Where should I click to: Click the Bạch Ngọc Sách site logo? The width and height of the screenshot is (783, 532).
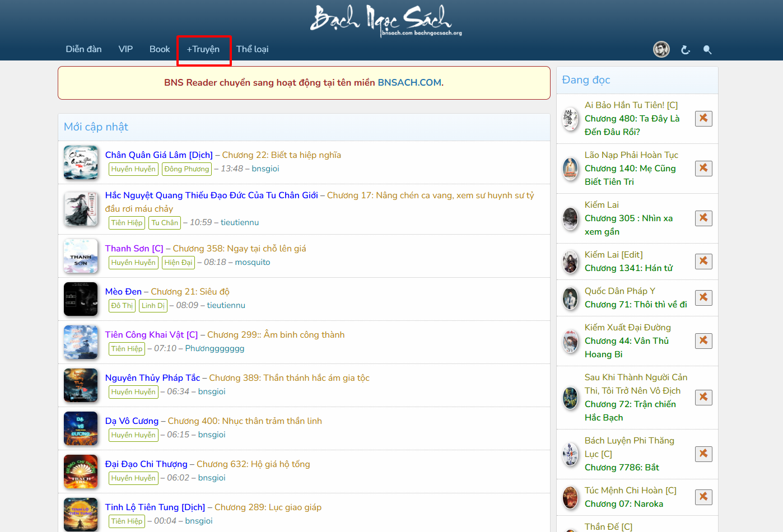point(385,20)
